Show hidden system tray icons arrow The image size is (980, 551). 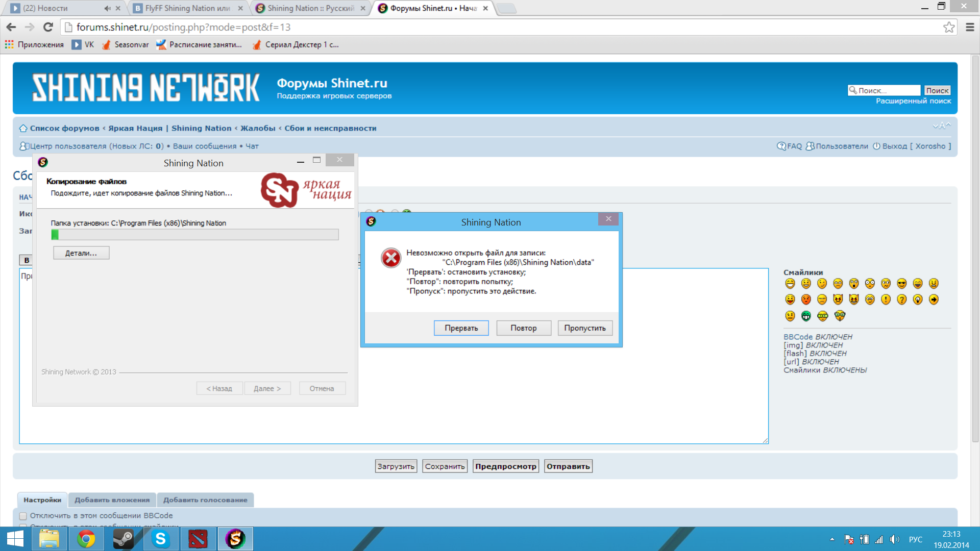(832, 539)
